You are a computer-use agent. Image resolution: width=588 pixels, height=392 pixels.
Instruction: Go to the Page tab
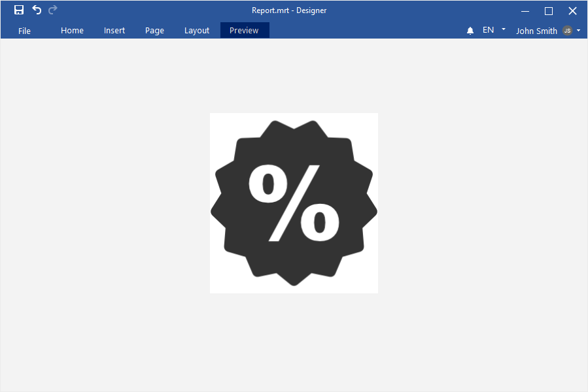point(154,31)
